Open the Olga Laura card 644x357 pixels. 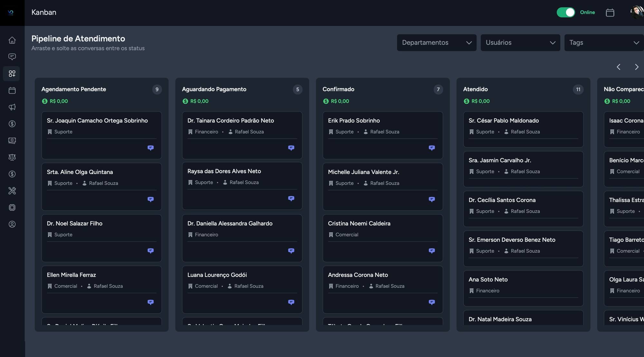point(624,288)
